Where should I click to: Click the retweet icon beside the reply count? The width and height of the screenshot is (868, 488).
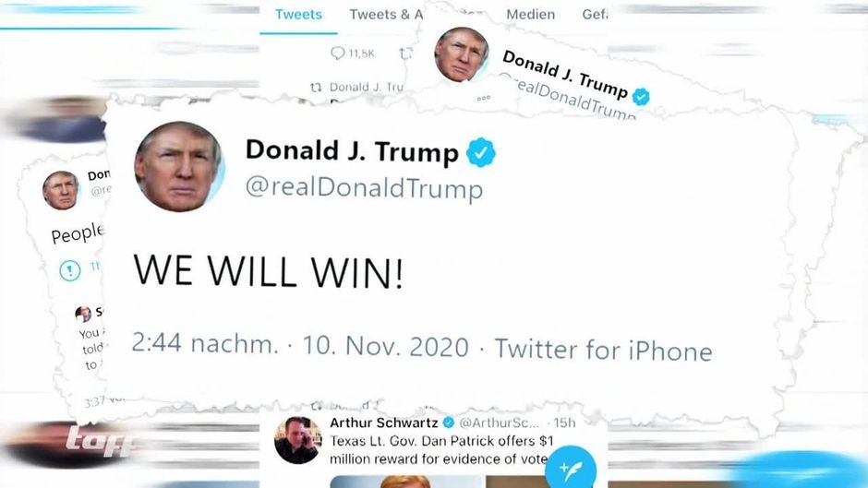(405, 54)
